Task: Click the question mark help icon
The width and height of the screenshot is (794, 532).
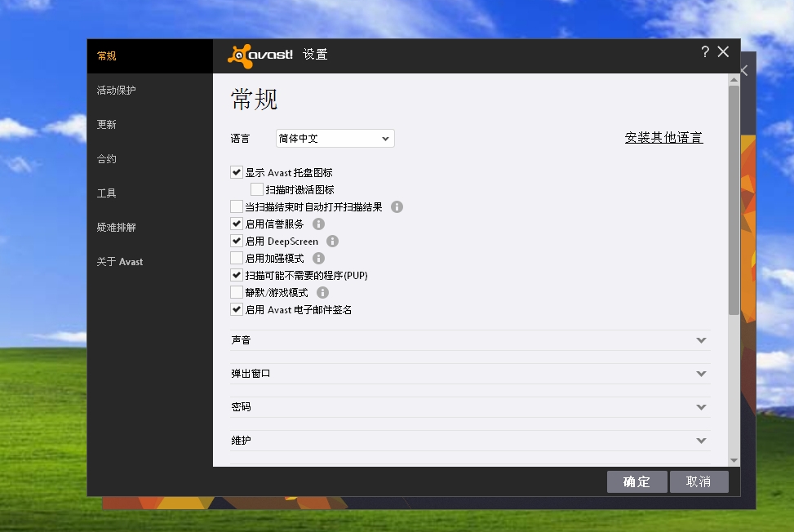Action: point(705,52)
